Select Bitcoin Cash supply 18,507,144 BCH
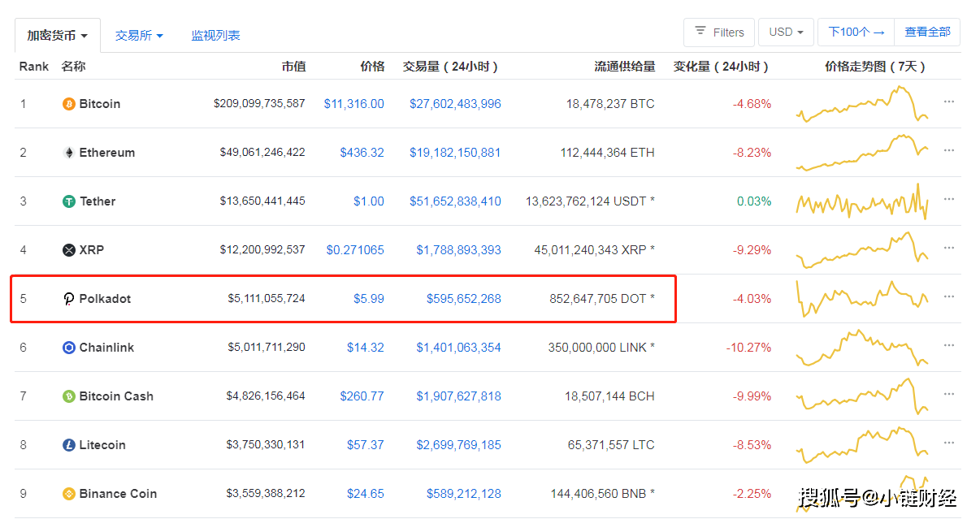 coord(609,396)
